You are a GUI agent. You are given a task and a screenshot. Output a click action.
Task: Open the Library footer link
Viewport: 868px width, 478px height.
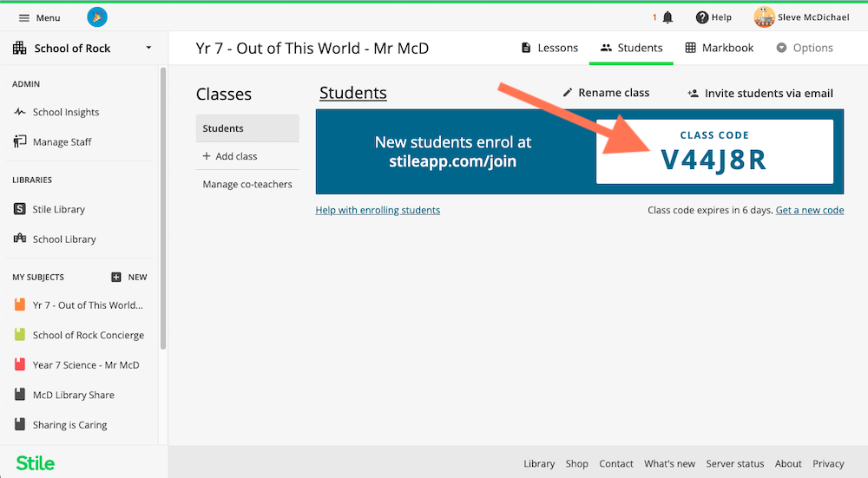539,463
